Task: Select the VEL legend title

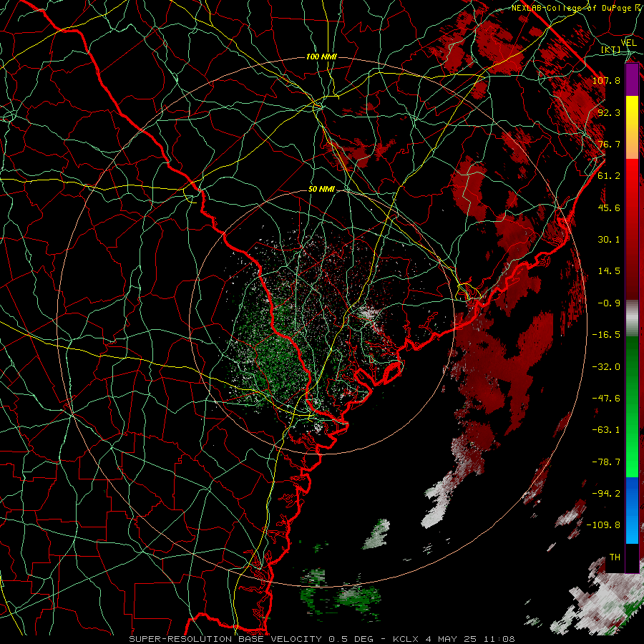Action: click(x=628, y=43)
